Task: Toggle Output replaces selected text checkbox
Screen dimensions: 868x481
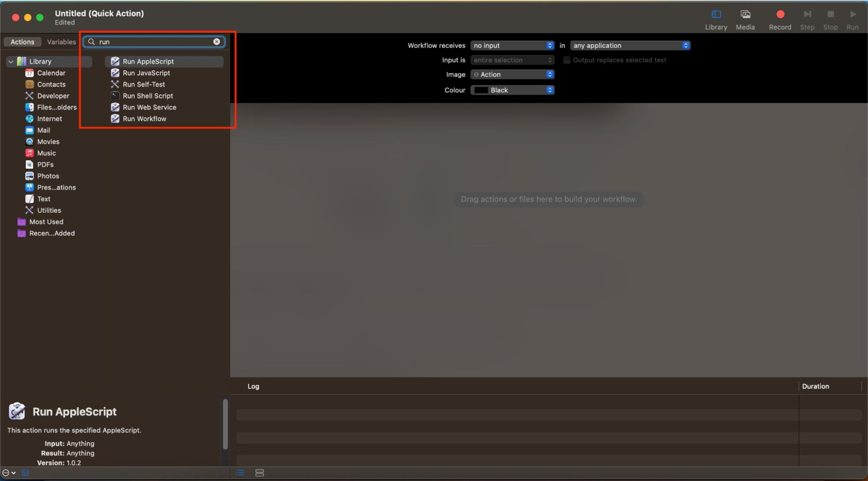Action: [567, 60]
